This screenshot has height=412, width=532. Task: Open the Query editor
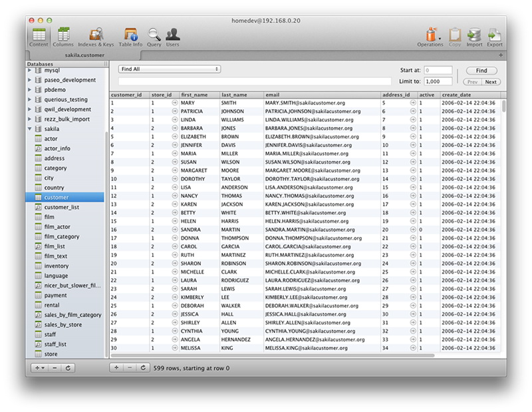154,35
